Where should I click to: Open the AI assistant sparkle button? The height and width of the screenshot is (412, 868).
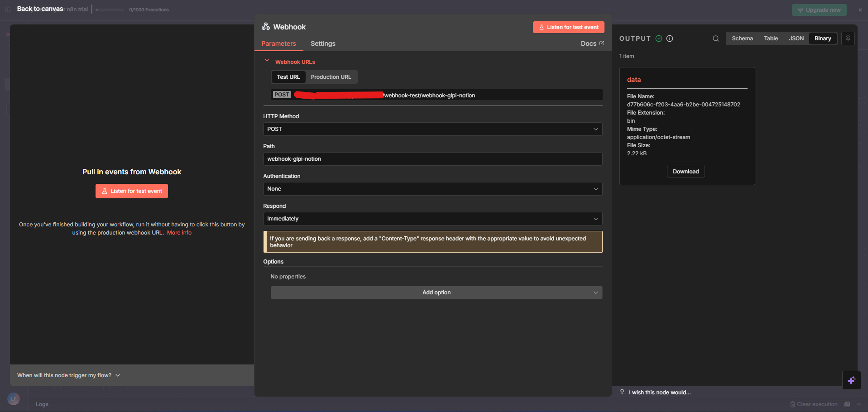tap(851, 380)
